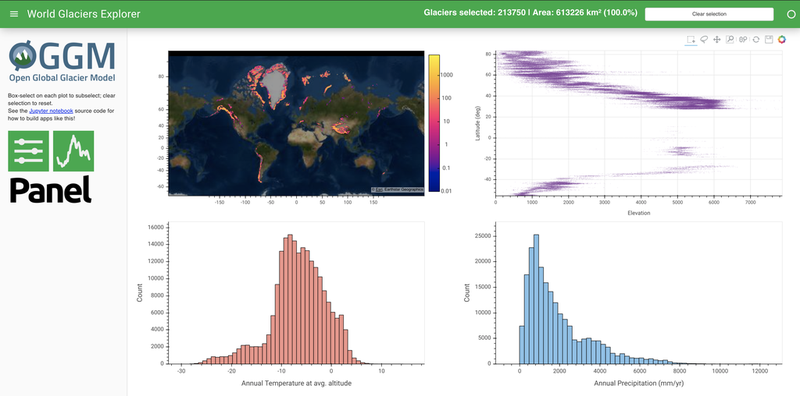Toggle the Wheel Zoom tool
800x396 pixels.
point(743,39)
